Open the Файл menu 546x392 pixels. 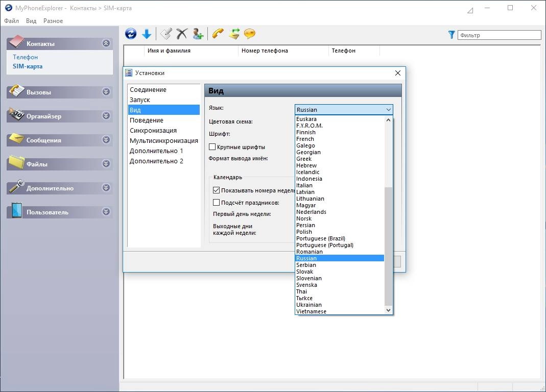[11, 21]
